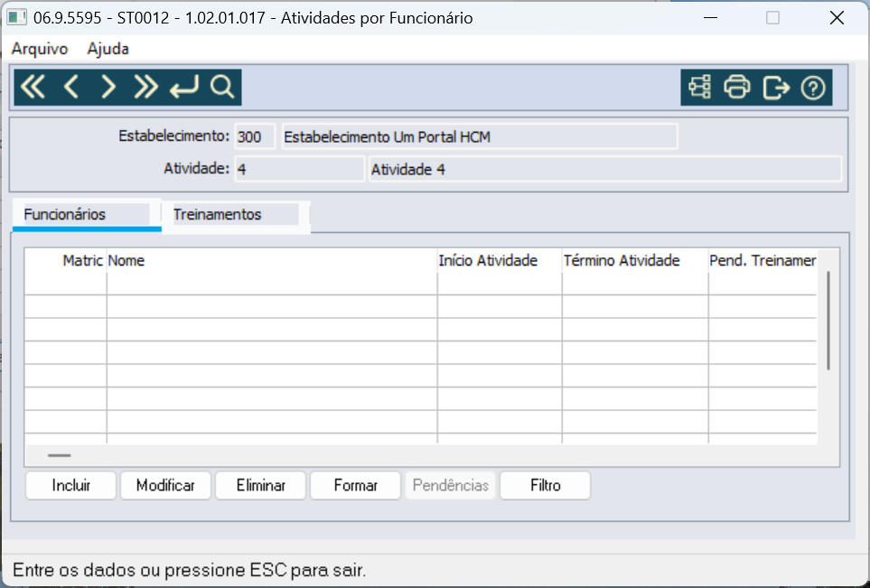Open the hierarchy tree toolbar icon

click(x=699, y=87)
